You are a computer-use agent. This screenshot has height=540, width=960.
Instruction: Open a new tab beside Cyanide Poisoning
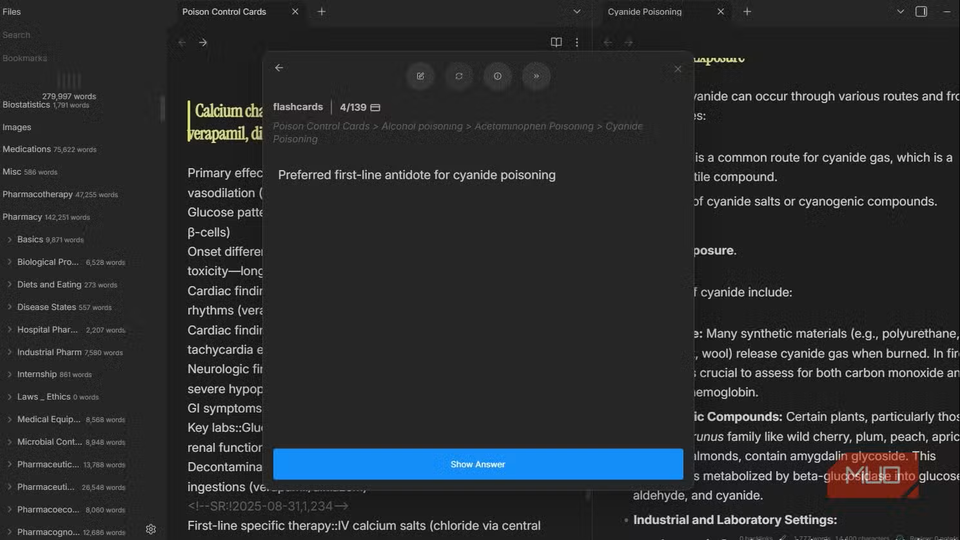pyautogui.click(x=747, y=12)
